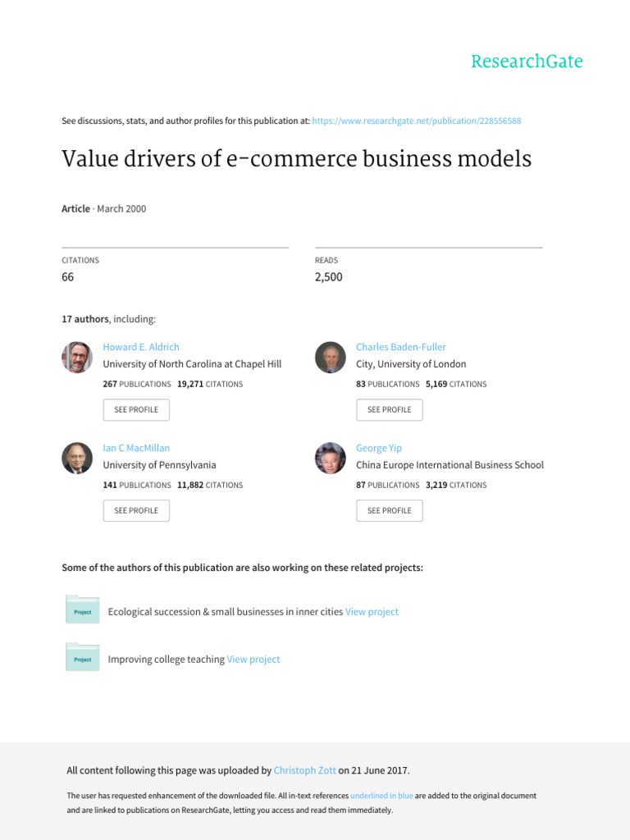This screenshot has width=630, height=840.
Task: See profile for Howard E. Aldrich
Action: pos(136,409)
